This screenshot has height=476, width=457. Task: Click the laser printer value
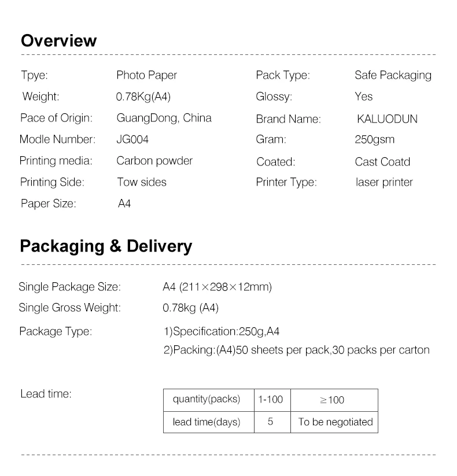tap(384, 182)
